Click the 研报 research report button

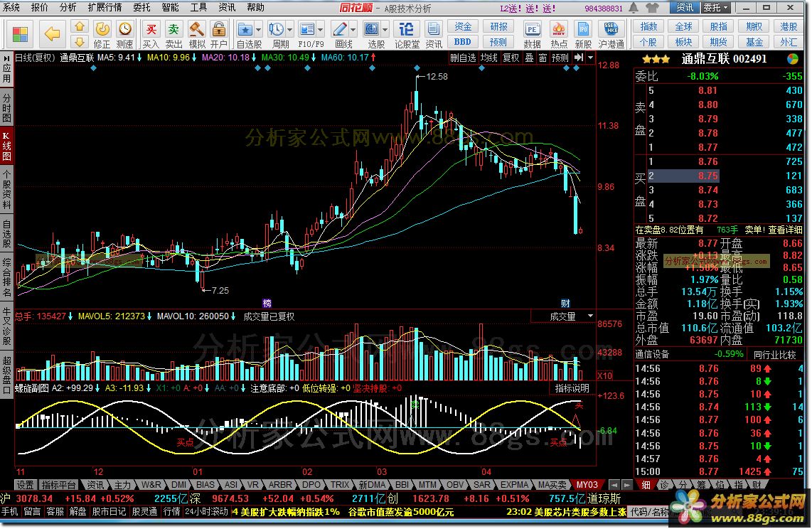[x=498, y=27]
